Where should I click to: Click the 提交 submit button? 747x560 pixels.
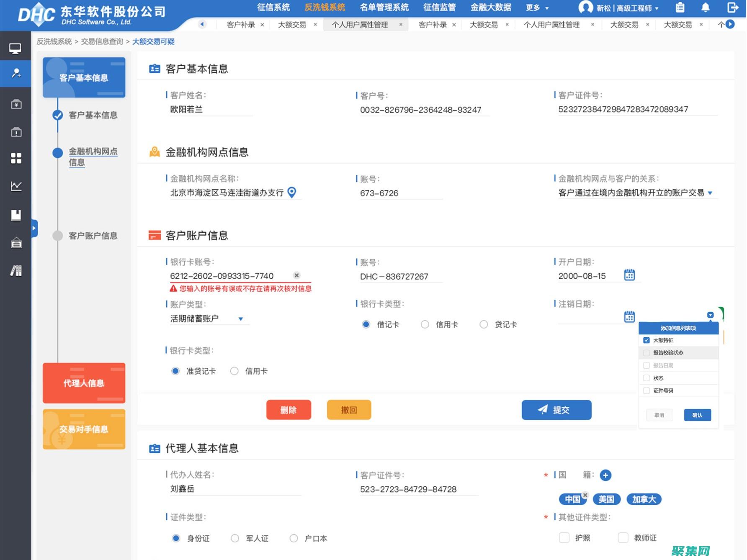click(556, 410)
